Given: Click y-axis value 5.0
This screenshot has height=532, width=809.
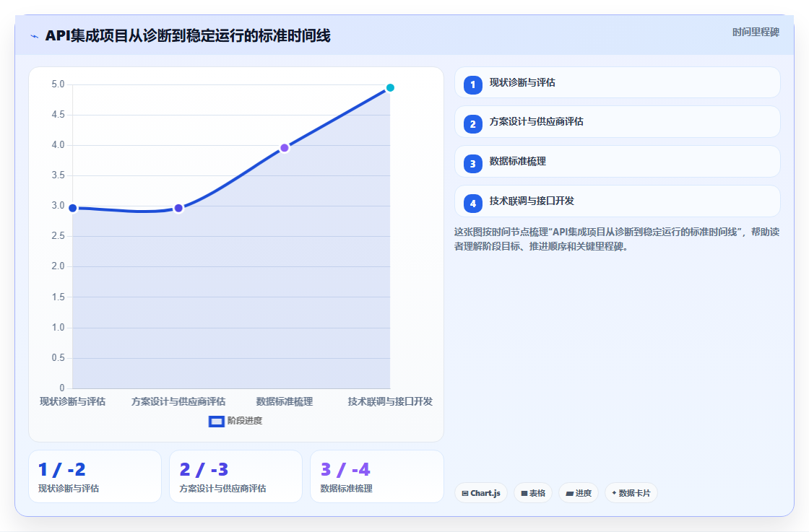Looking at the screenshot, I should [x=58, y=84].
